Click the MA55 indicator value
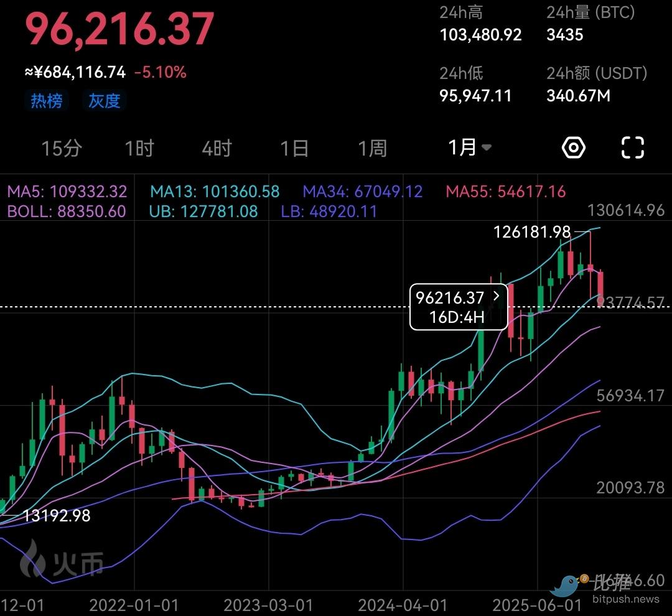This screenshot has height=616, width=672. (x=506, y=192)
